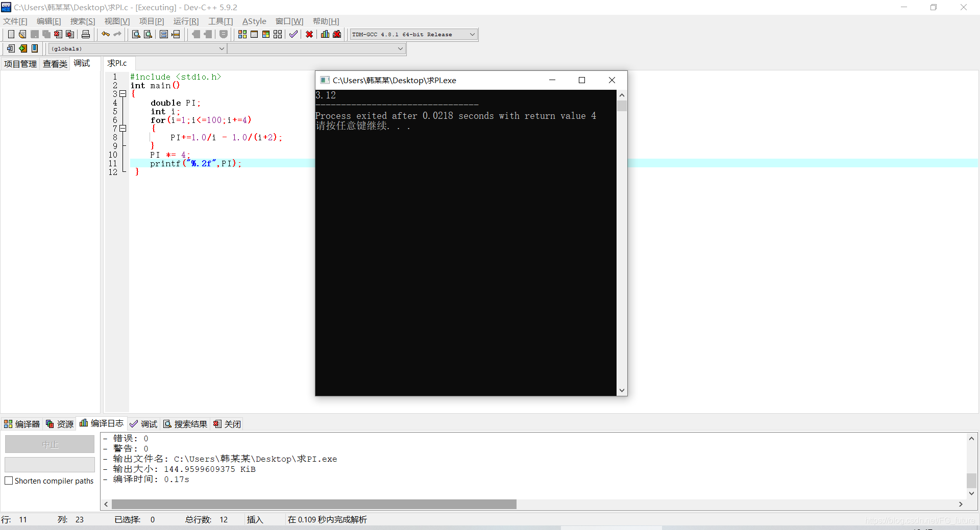Screen dimensions: 980x530
Task: Click the blue Goto Bookmarks icon
Action: click(x=34, y=48)
